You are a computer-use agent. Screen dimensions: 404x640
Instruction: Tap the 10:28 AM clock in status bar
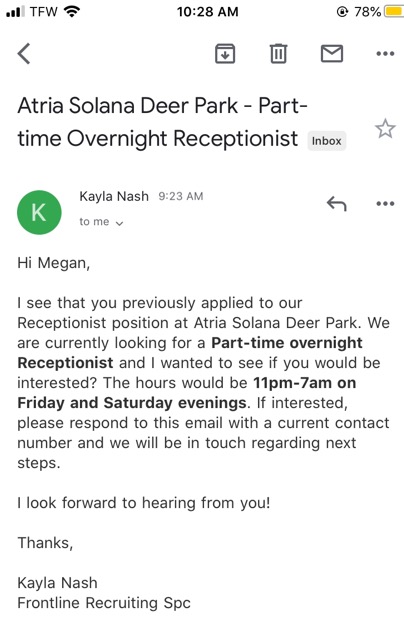pos(208,11)
